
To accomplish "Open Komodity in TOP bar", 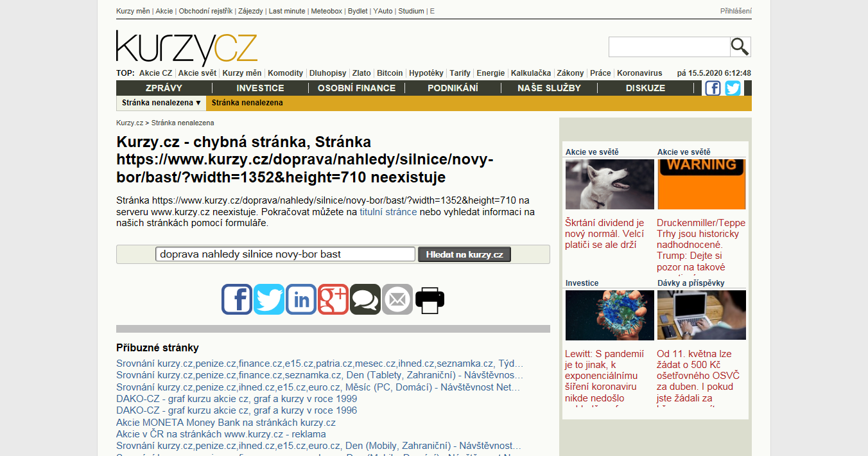I will coord(285,73).
